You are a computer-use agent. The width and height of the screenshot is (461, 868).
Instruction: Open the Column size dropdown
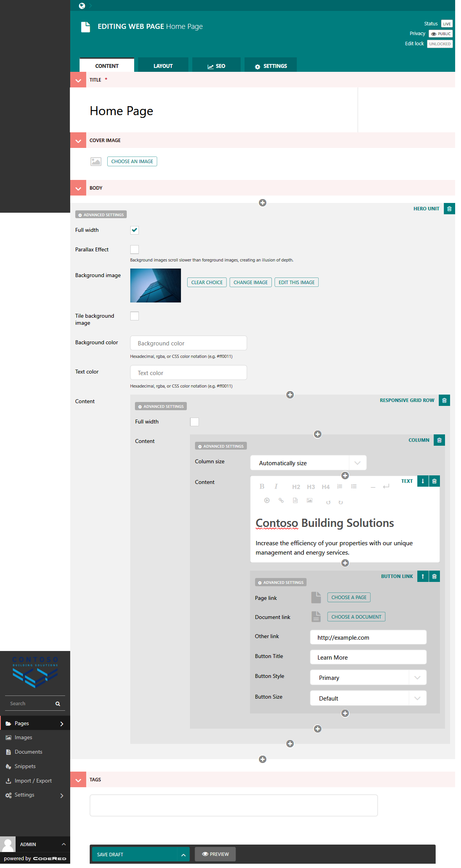[x=308, y=463]
